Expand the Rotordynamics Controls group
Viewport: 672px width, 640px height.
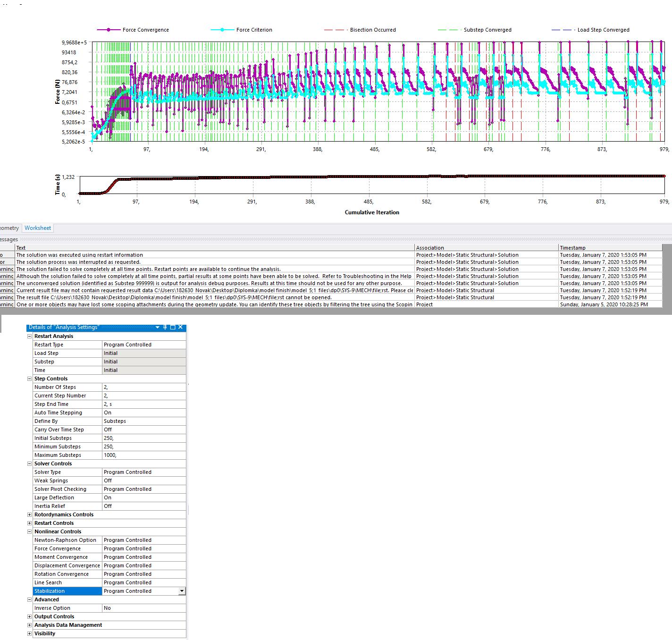pyautogui.click(x=30, y=514)
